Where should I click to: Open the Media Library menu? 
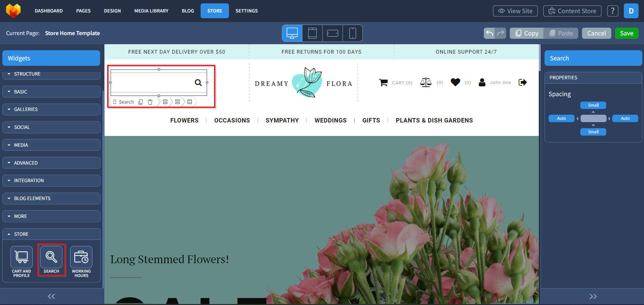pos(151,11)
